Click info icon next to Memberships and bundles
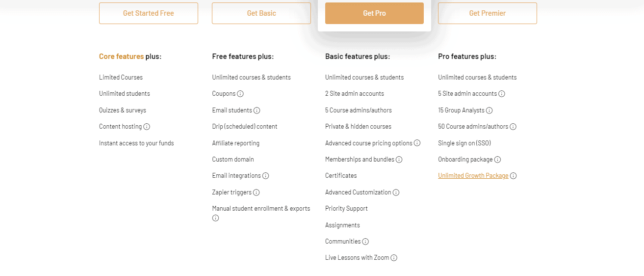 (399, 160)
